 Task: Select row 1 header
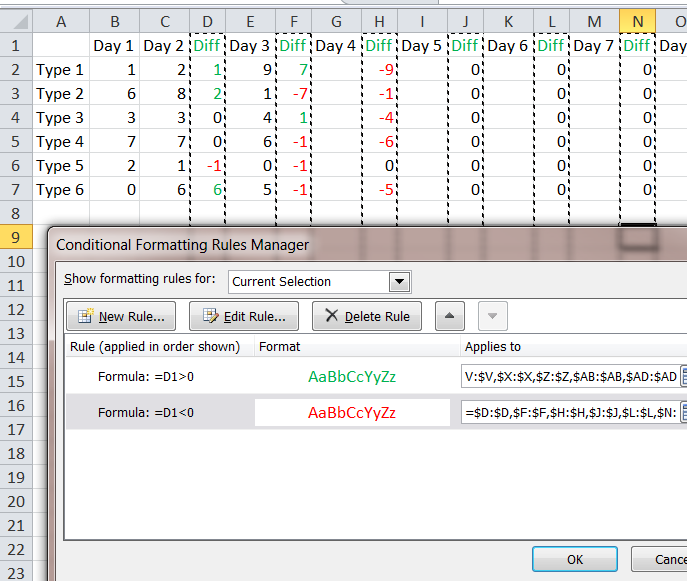click(16, 46)
